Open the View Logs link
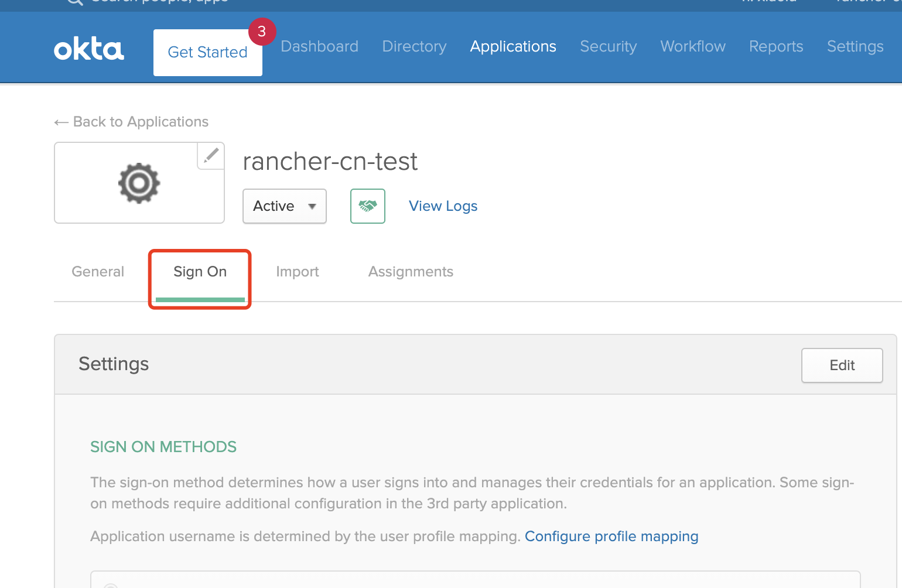The width and height of the screenshot is (902, 588). point(443,206)
